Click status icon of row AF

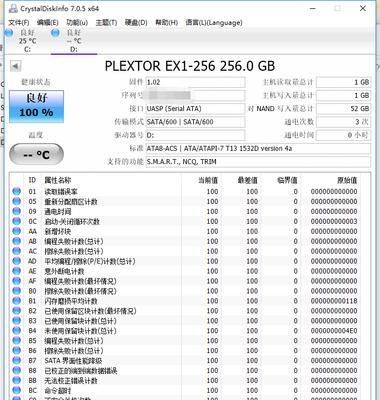tap(16, 281)
